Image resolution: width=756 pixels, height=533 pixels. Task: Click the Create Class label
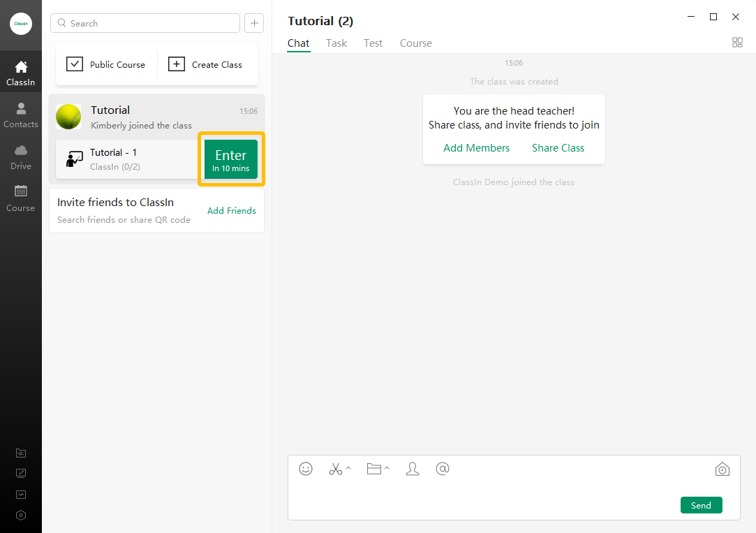pos(217,65)
